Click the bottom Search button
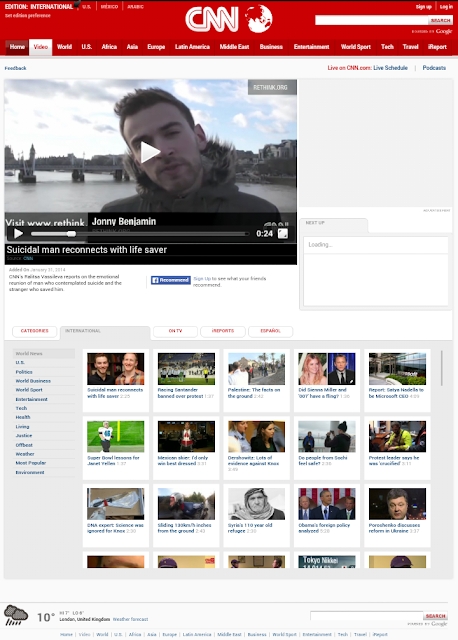The width and height of the screenshot is (458, 640). (x=436, y=616)
